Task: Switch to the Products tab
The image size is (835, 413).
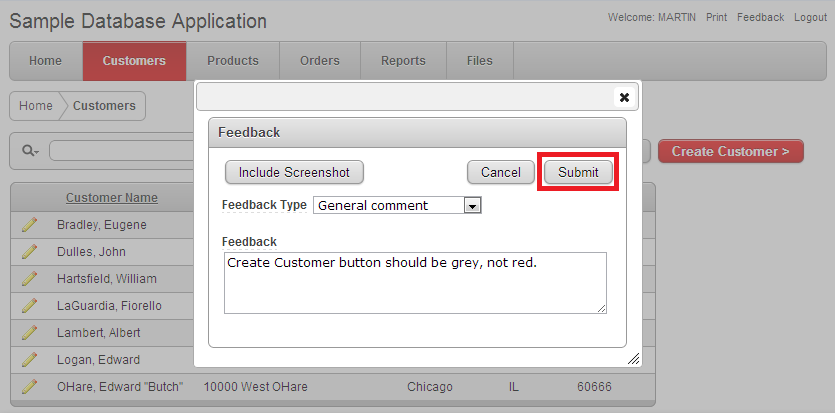Action: coord(232,61)
